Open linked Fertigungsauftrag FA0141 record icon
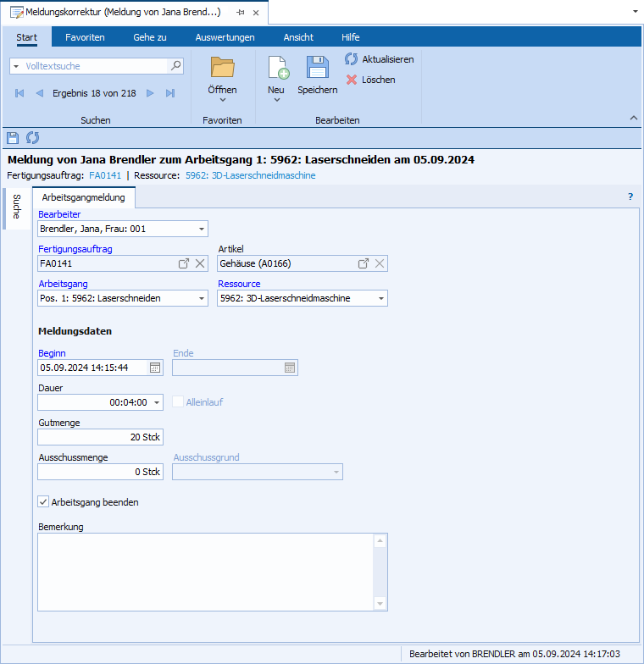The width and height of the screenshot is (644, 664). pyautogui.click(x=184, y=263)
